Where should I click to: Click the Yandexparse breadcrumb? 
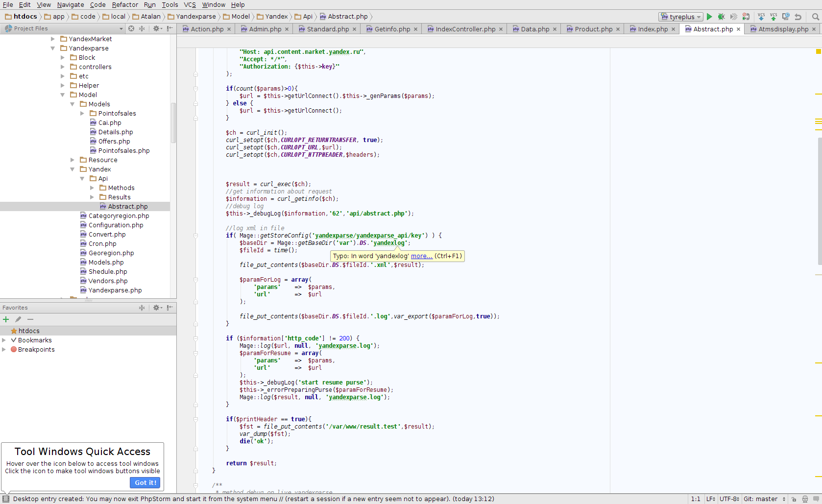coord(192,17)
